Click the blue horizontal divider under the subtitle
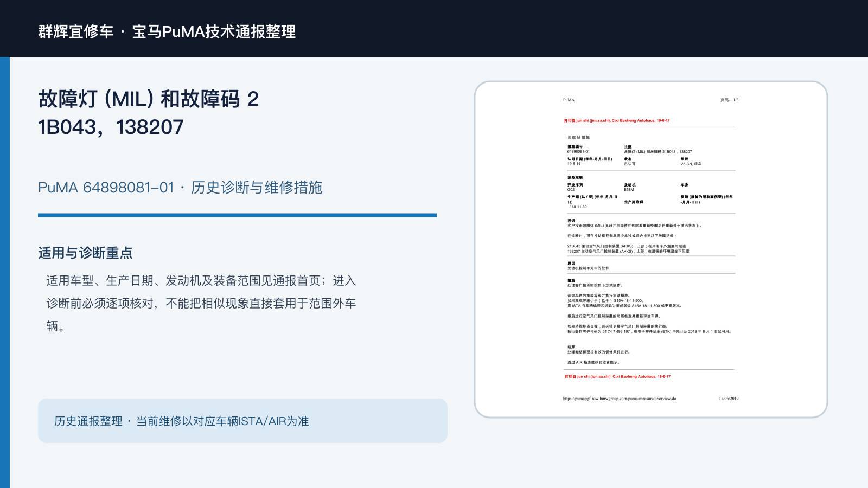Viewport: 868px width, 488px height. 237,215
